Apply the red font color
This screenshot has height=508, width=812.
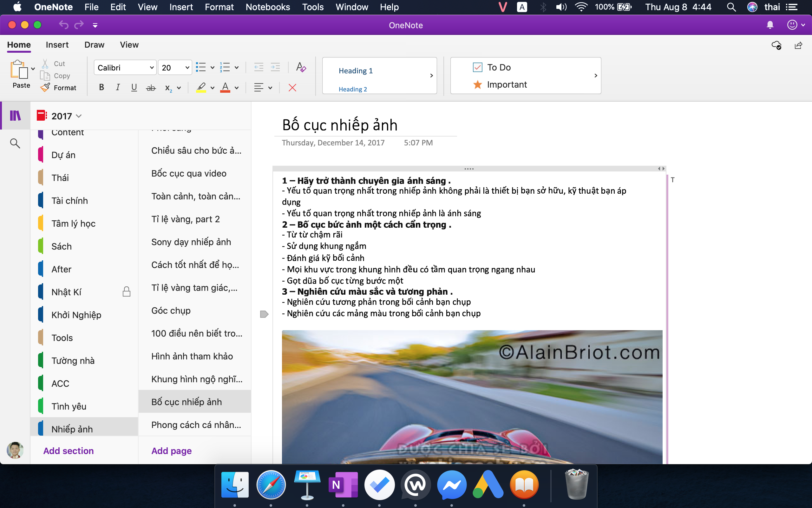click(x=225, y=88)
